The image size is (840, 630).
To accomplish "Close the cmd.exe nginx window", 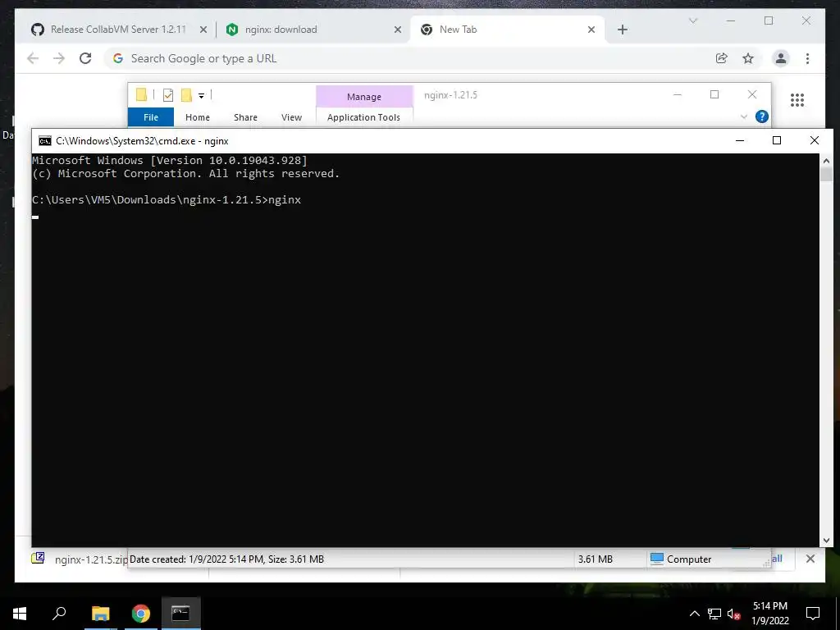I will tap(815, 140).
